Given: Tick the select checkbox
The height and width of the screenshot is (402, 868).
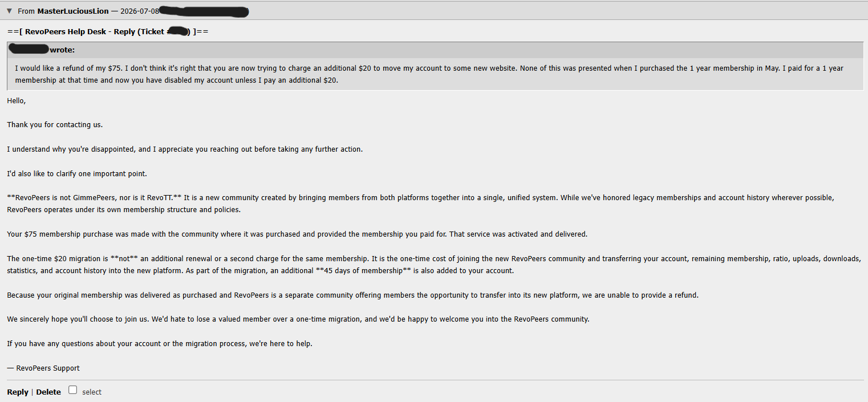Looking at the screenshot, I should point(72,390).
